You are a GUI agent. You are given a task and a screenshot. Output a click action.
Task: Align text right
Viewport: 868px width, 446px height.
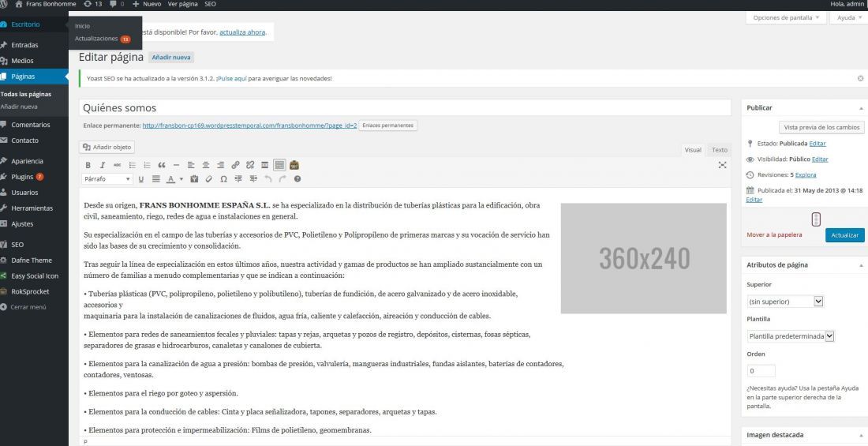coord(220,165)
